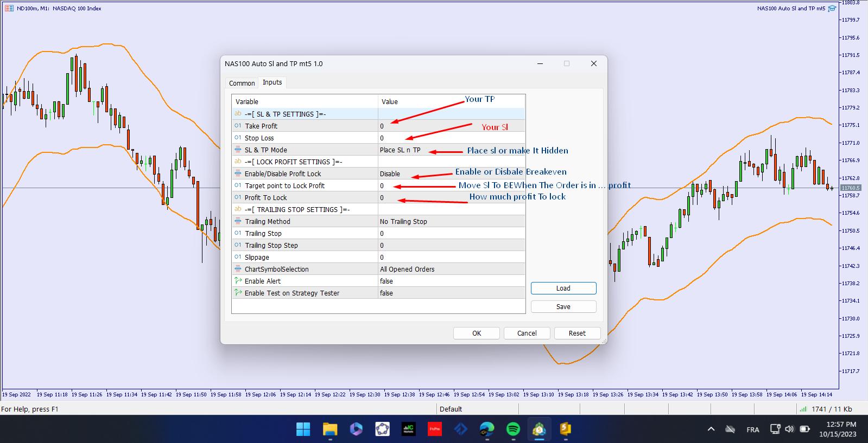Launch FxPro from the taskbar
Viewport: 868px width, 443px height.
pos(434,429)
